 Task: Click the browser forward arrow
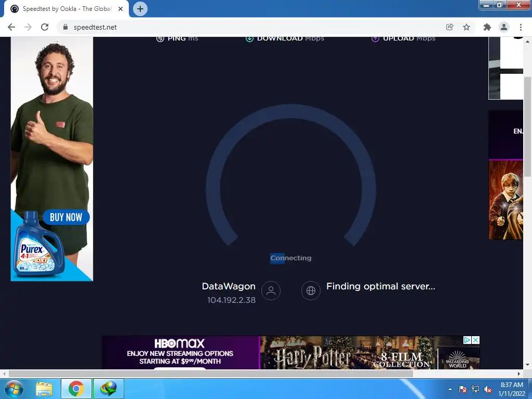tap(28, 27)
